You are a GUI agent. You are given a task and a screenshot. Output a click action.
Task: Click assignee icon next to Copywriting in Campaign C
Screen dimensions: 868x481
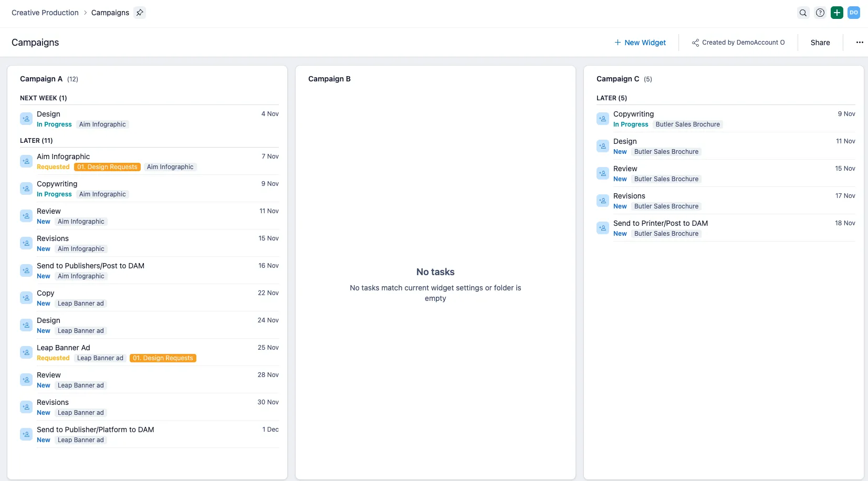(603, 119)
